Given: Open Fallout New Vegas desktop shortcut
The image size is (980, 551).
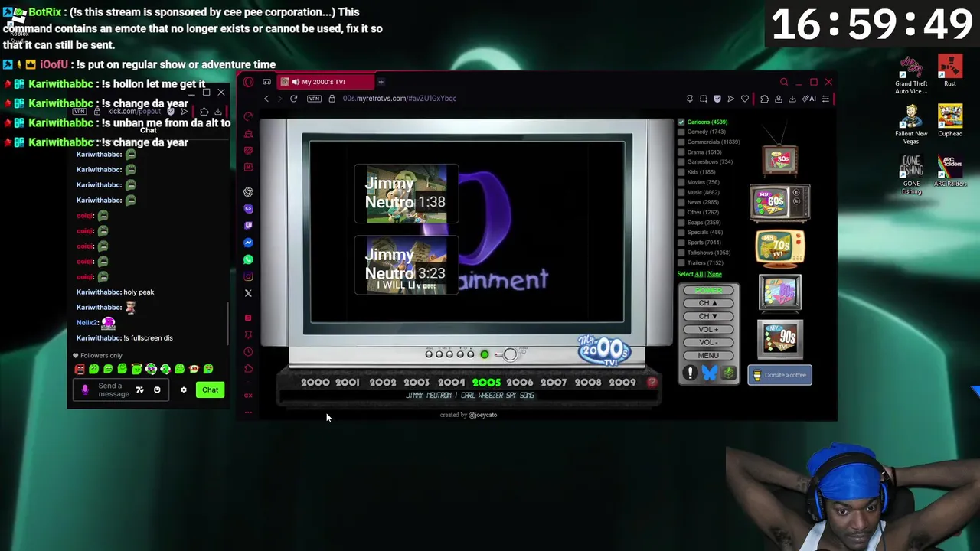Looking at the screenshot, I should [911, 125].
